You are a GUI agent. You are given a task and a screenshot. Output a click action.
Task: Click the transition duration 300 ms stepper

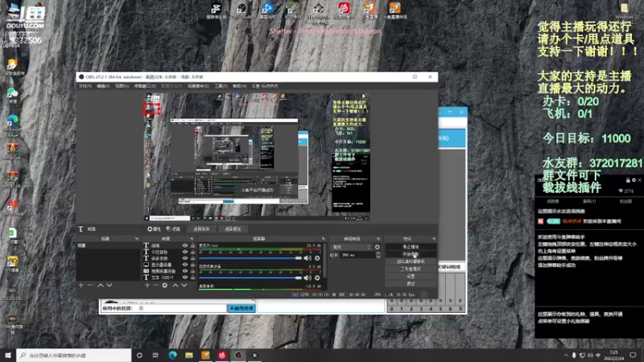[378, 255]
